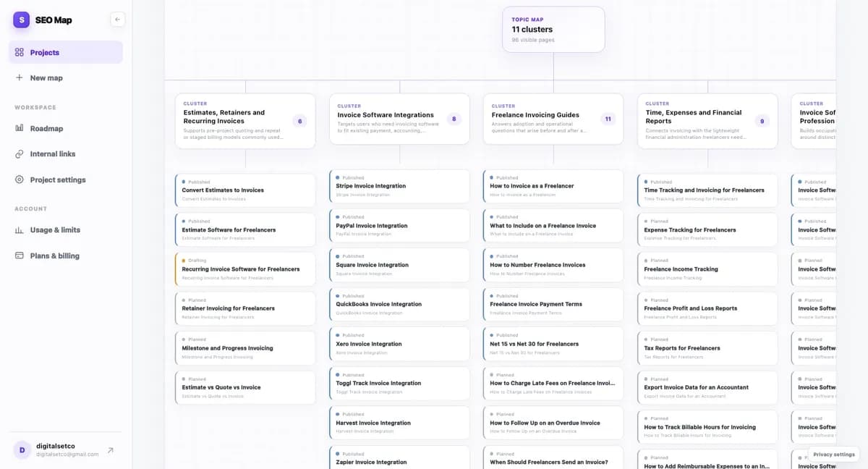The height and width of the screenshot is (469, 868).
Task: Select the Topic Map 11 clusters node
Action: 553,30
